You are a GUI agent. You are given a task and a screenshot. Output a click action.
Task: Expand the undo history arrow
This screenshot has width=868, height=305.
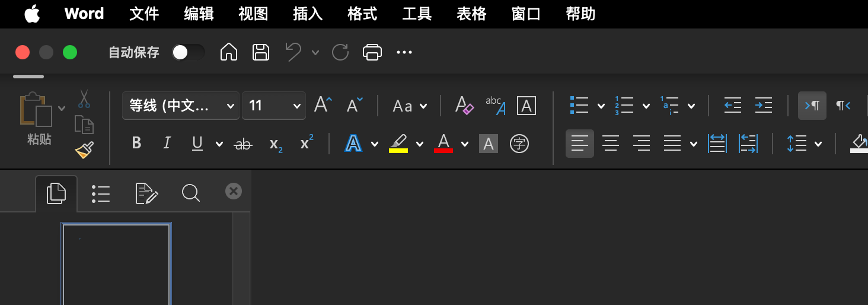(315, 53)
